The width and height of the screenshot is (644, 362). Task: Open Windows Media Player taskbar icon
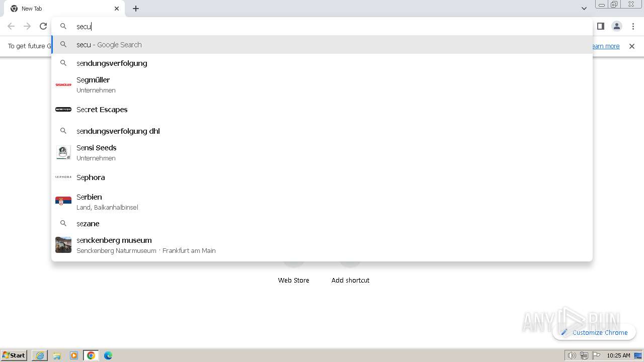click(x=74, y=355)
